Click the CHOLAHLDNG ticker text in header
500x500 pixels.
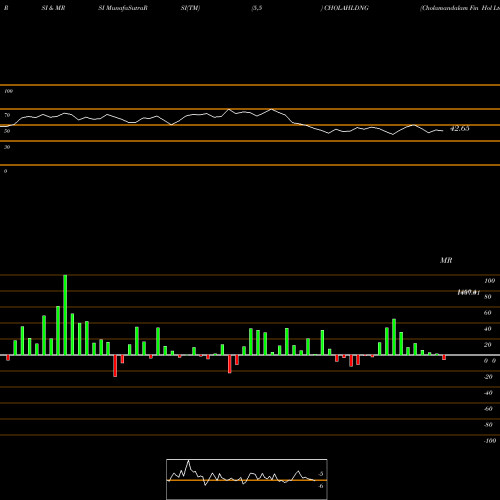click(x=346, y=8)
